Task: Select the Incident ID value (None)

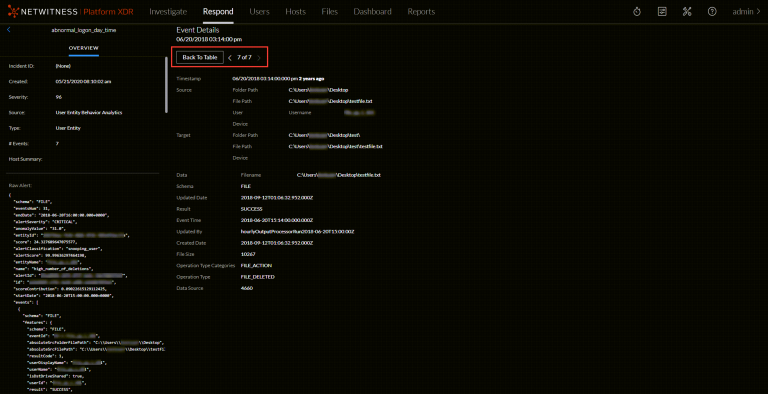Action: pyautogui.click(x=64, y=66)
